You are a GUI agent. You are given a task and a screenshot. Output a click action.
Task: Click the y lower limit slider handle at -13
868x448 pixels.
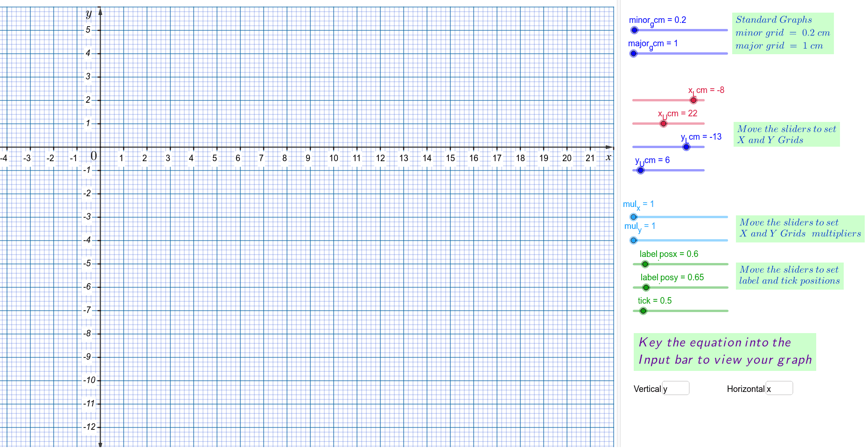tap(686, 147)
